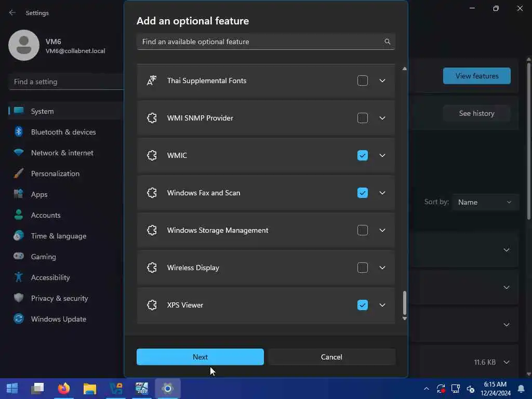
Task: Click the search magnifier icon in feature search
Action: click(387, 42)
